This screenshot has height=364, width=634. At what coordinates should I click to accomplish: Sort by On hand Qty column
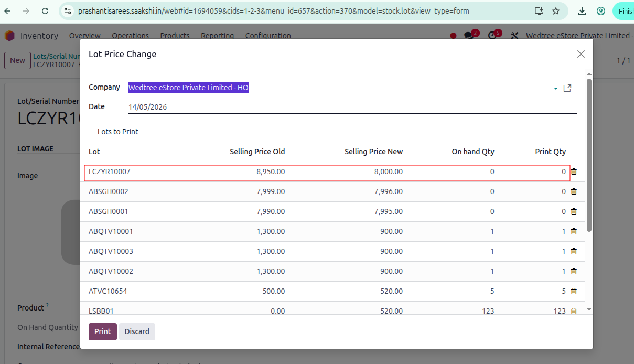(x=473, y=152)
